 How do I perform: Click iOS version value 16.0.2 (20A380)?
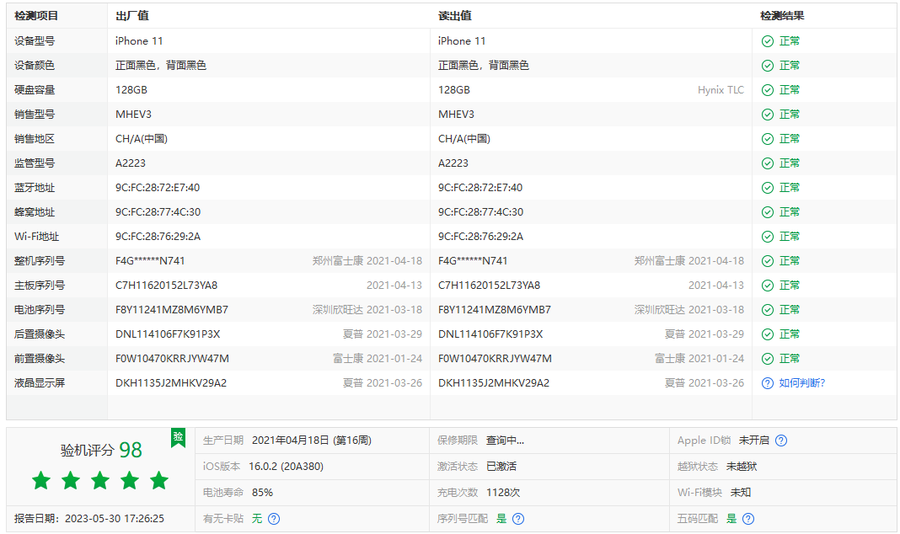click(286, 466)
